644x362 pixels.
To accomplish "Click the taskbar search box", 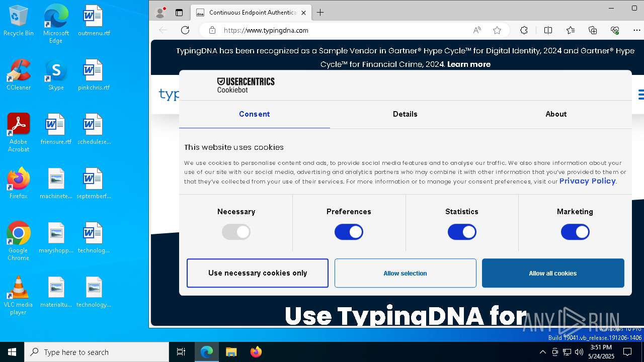I will (97, 352).
